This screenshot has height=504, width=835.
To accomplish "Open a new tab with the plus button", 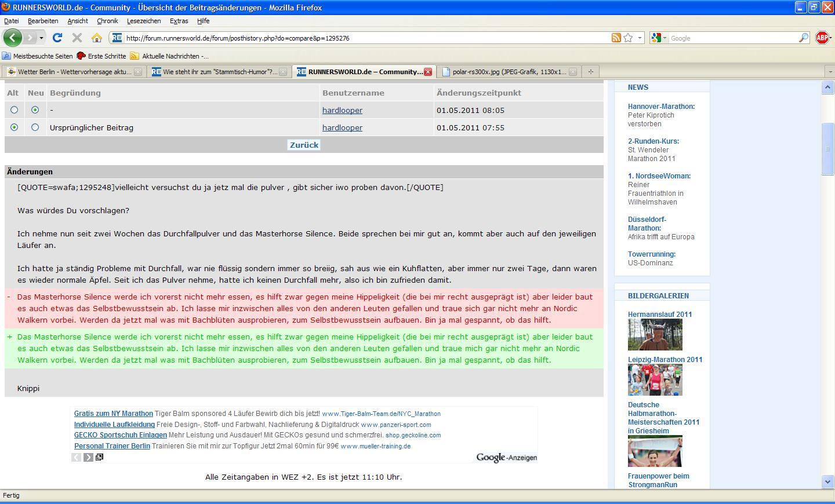I will [x=591, y=72].
